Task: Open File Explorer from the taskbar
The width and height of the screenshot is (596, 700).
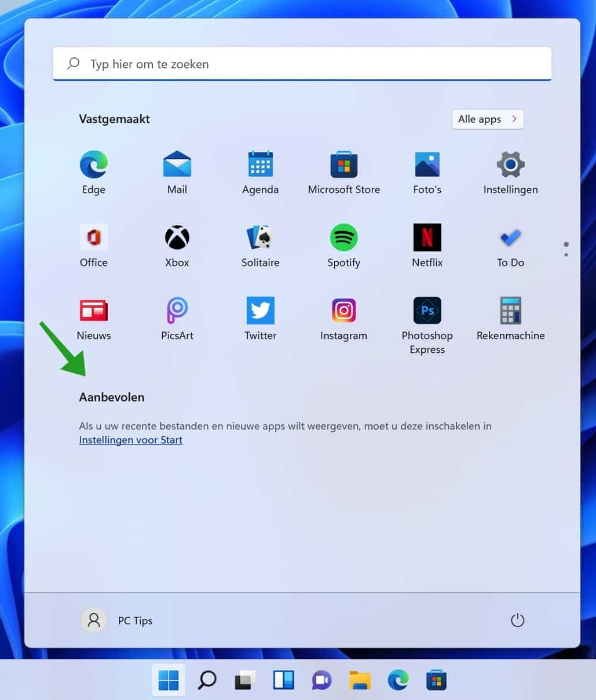Action: tap(360, 680)
